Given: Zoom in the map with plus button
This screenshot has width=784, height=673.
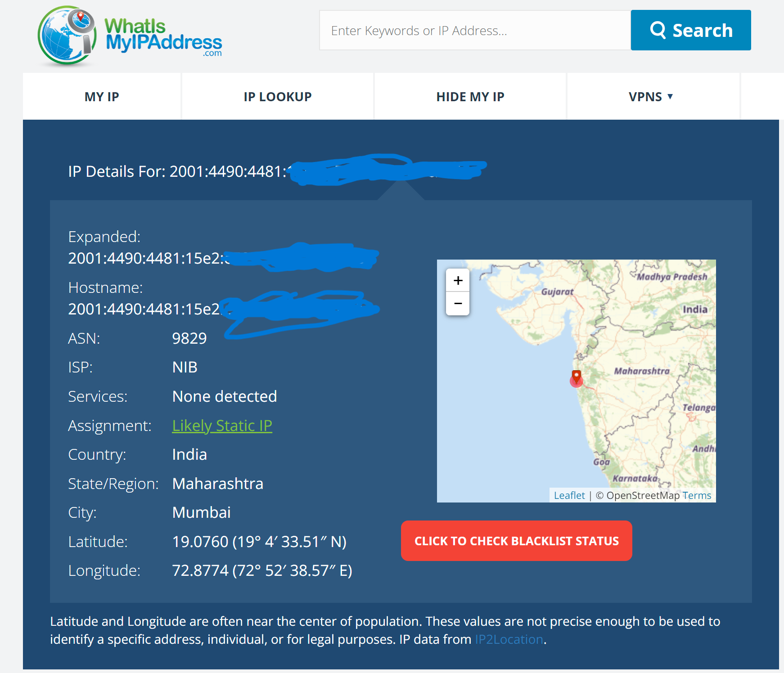Looking at the screenshot, I should [458, 280].
